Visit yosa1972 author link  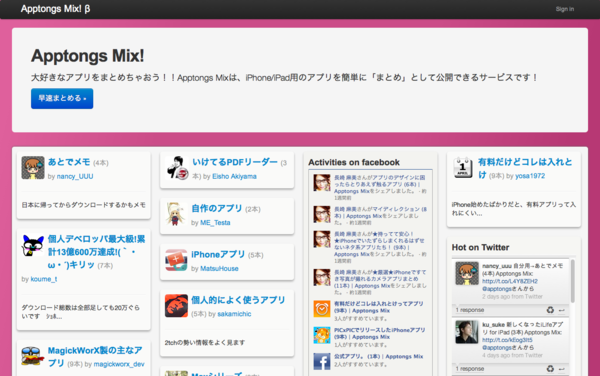click(x=530, y=176)
